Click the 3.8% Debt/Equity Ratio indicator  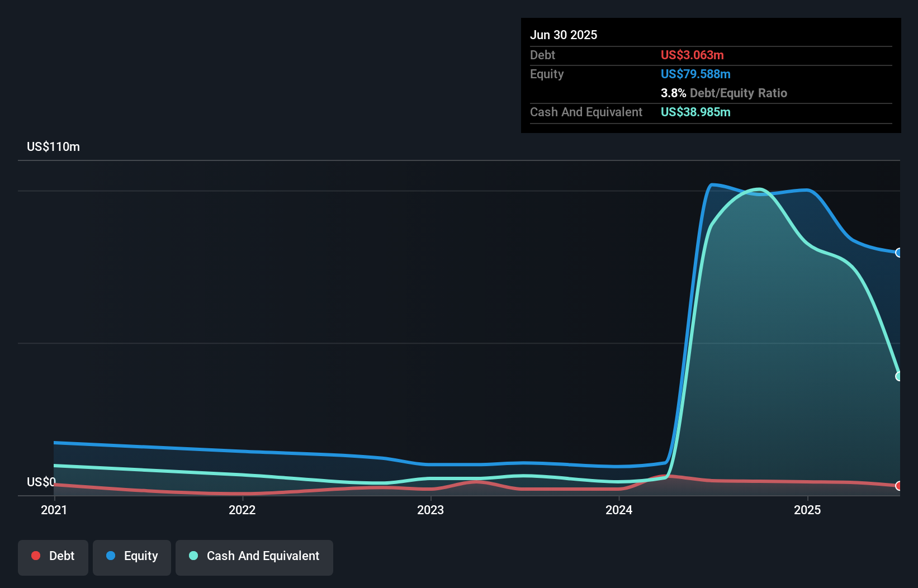click(x=724, y=93)
